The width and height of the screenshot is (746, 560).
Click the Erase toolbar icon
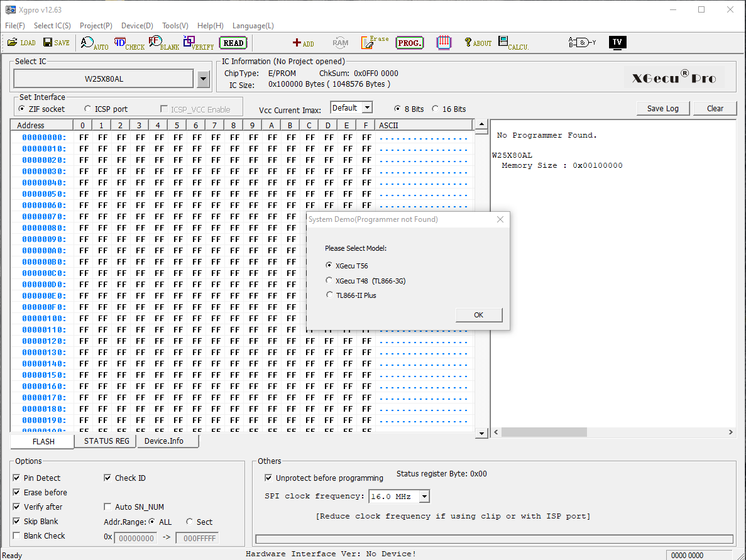(x=375, y=42)
